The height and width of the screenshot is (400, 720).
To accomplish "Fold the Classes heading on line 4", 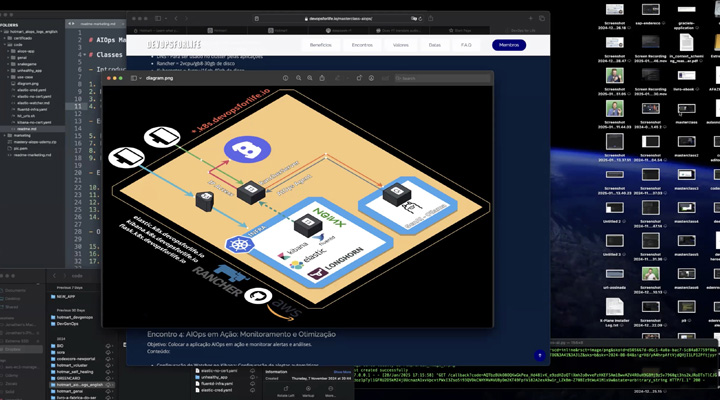I will (x=85, y=55).
